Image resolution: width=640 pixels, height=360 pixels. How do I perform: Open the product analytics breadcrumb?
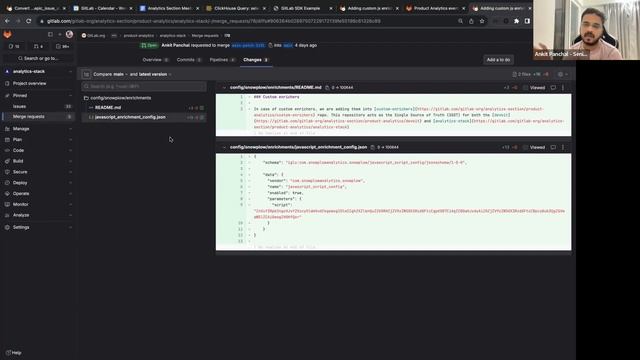pos(139,36)
